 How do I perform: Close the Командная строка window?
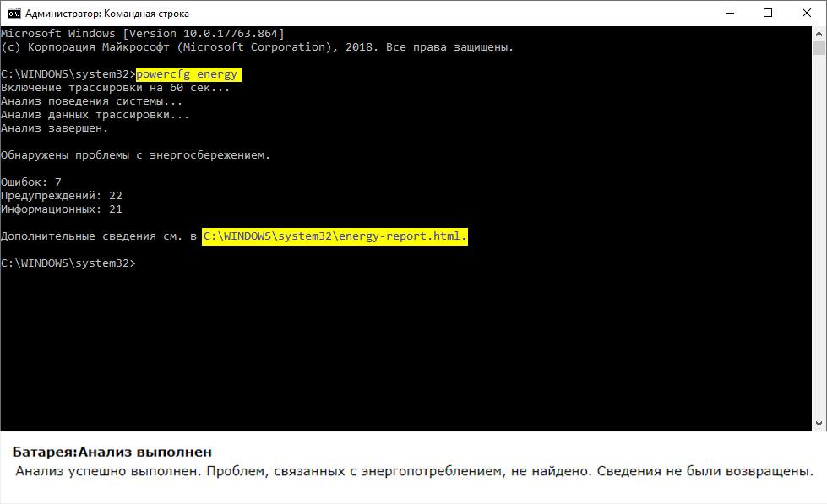807,14
